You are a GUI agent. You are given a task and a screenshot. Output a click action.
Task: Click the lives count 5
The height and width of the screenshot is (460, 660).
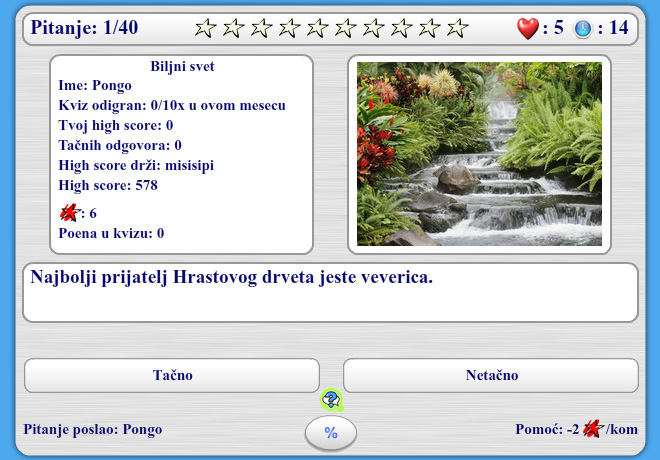point(558,28)
